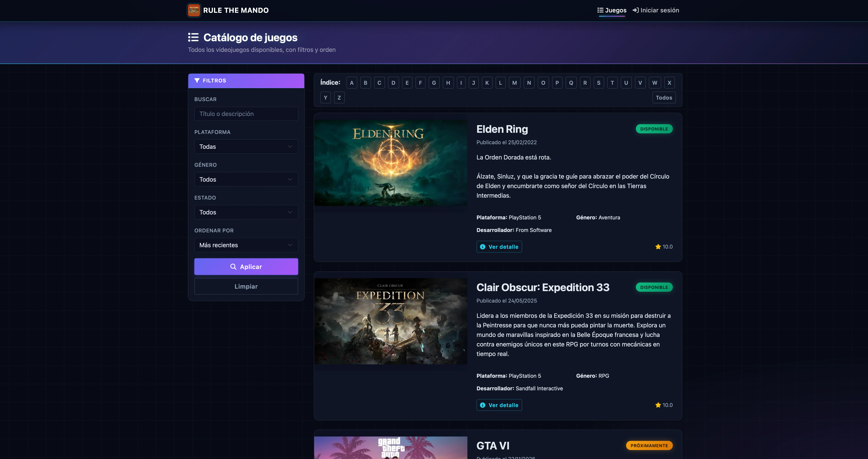Click the GTA VI game title
The height and width of the screenshot is (459, 868).
493,446
